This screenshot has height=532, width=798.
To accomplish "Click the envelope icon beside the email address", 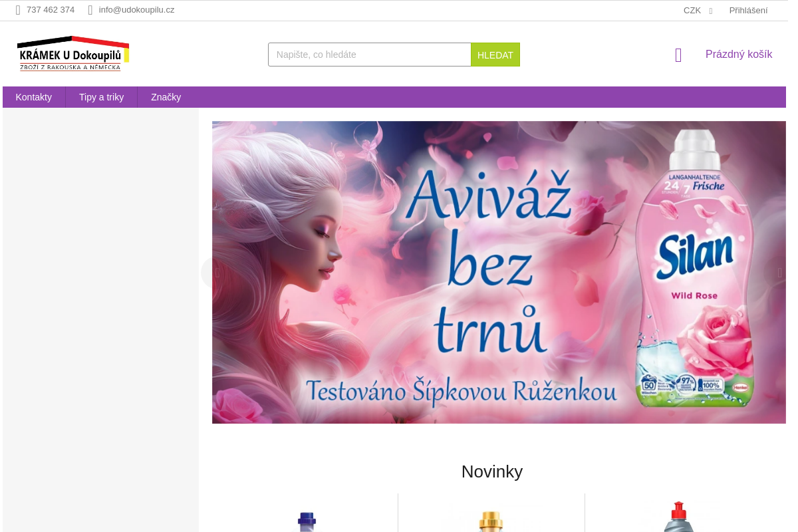I will [90, 10].
